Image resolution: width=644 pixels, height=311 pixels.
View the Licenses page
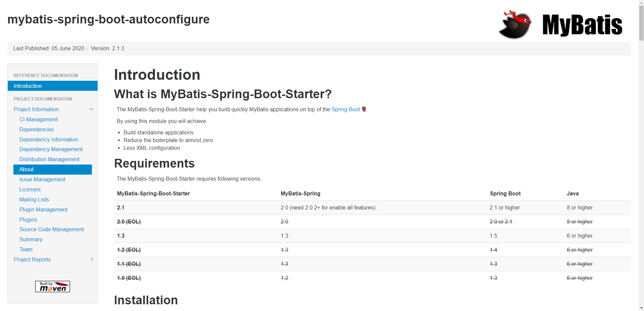pos(30,189)
